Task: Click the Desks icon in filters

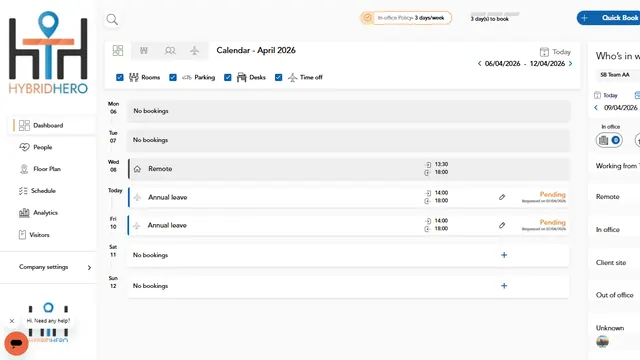Action: 242,77
